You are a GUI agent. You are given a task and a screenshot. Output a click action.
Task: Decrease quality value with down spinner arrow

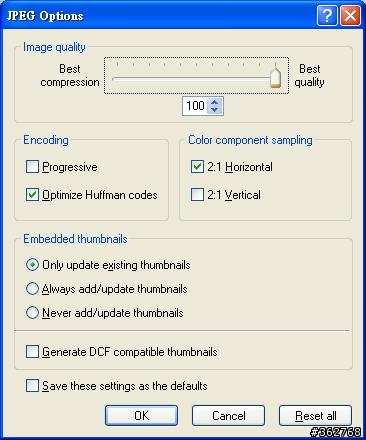(214, 110)
